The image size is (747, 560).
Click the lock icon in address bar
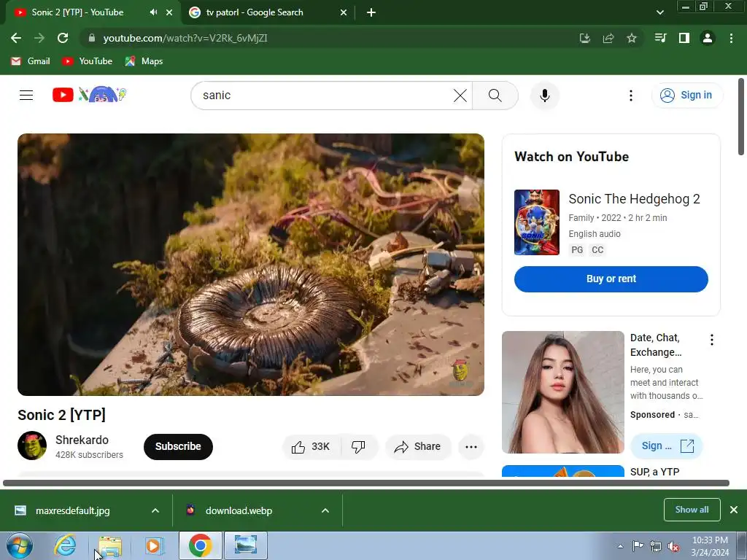click(92, 38)
